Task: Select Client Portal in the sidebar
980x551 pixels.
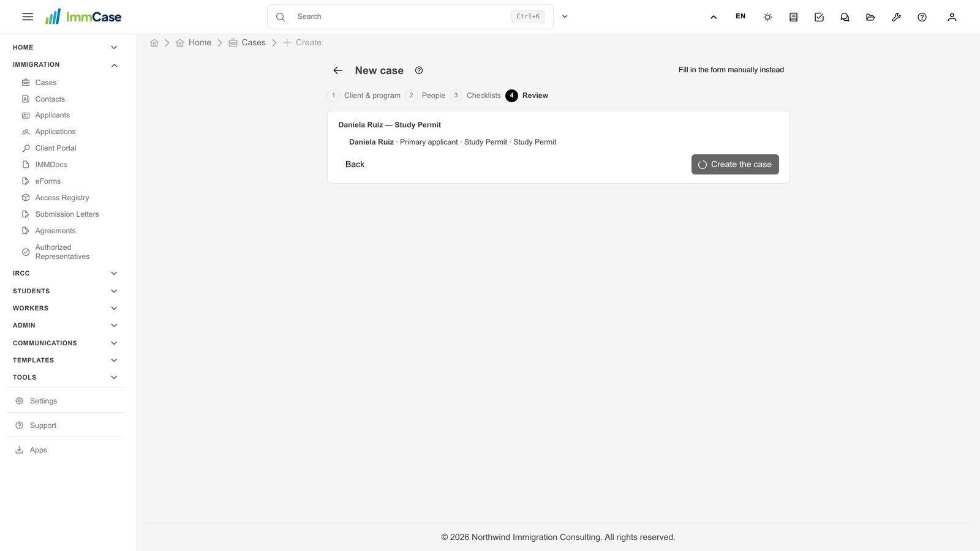Action: click(x=56, y=148)
